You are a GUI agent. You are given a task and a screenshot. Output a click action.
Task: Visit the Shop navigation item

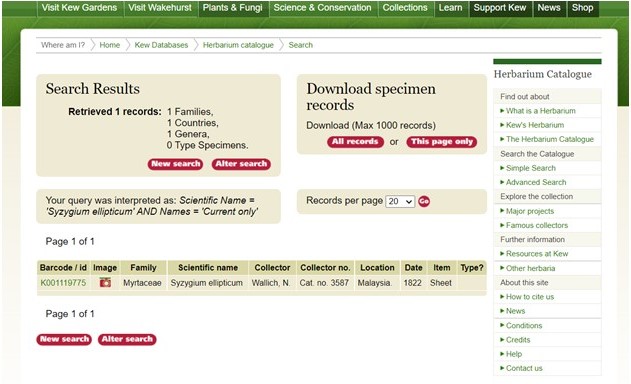[582, 8]
